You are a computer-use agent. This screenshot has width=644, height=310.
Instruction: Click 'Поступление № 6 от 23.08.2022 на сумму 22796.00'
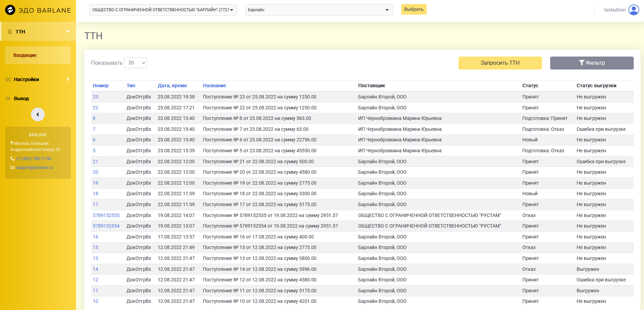(260, 140)
